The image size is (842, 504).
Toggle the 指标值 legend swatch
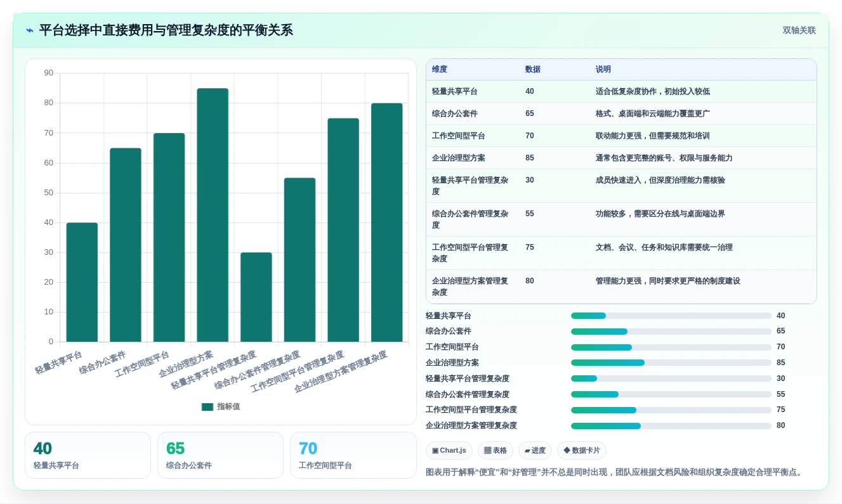(x=207, y=407)
